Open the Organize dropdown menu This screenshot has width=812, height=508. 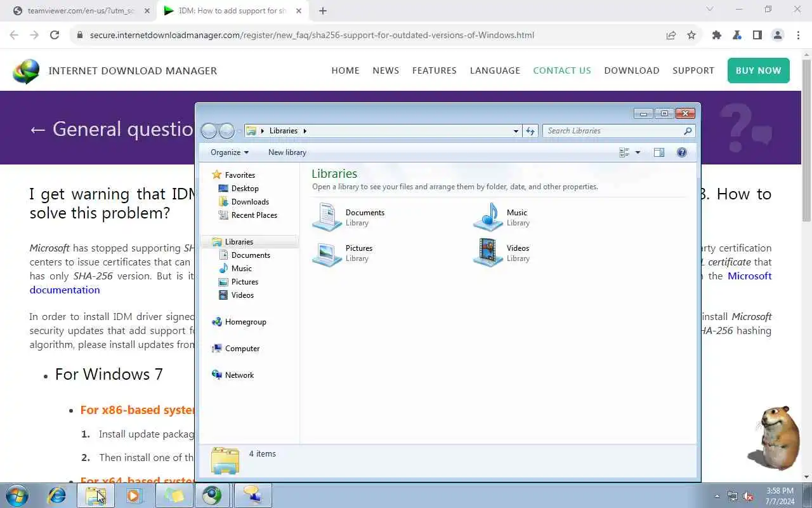tap(230, 152)
